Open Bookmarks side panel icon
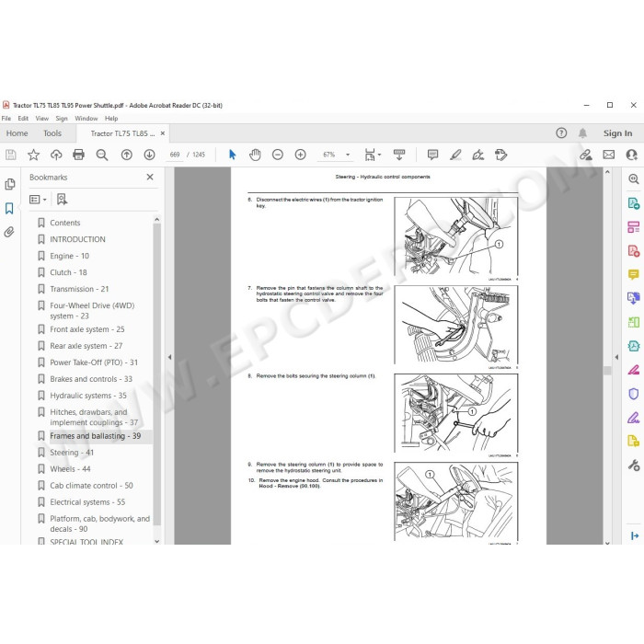 [x=9, y=208]
